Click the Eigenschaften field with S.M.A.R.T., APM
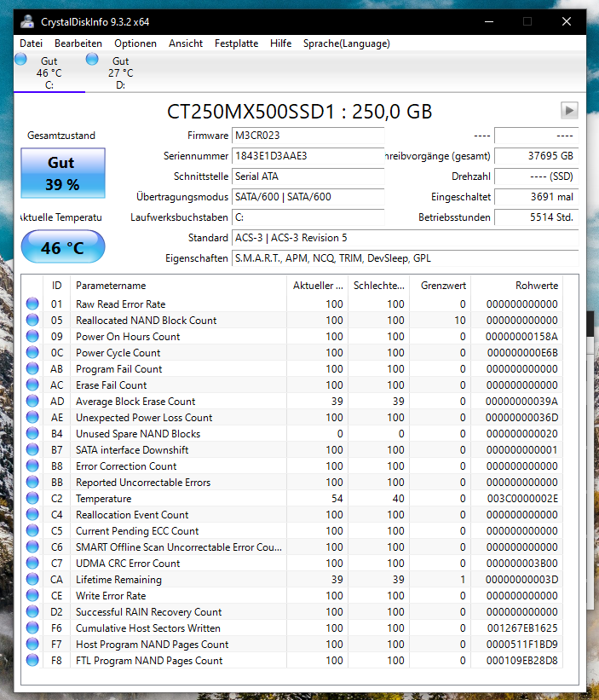The width and height of the screenshot is (599, 700). 405,258
